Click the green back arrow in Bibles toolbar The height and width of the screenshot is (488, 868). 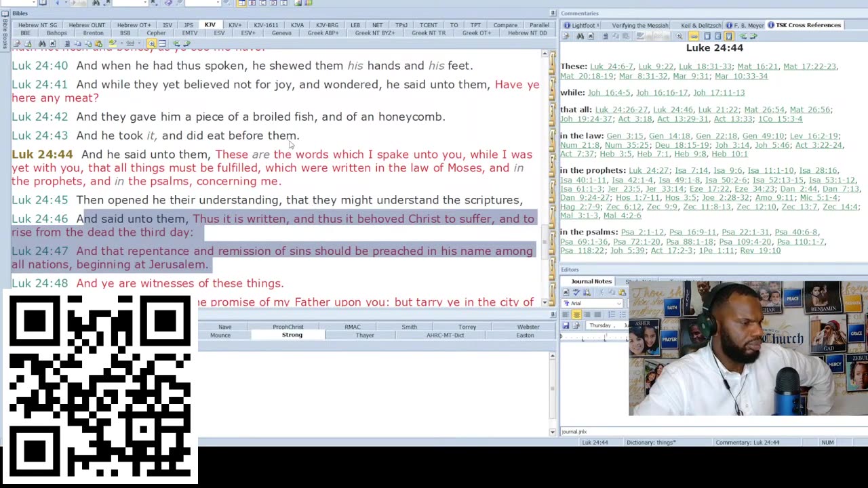point(176,43)
